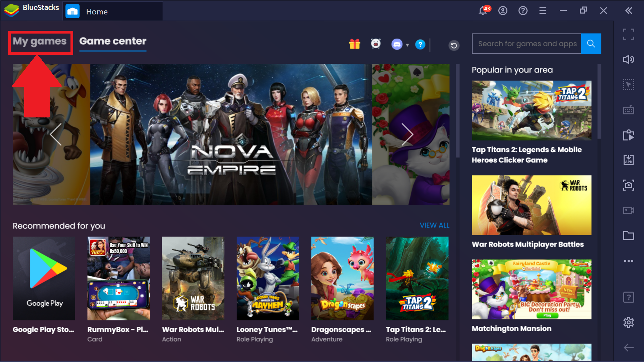Switch to Game center tab
Screen dimensions: 644x362
113,41
